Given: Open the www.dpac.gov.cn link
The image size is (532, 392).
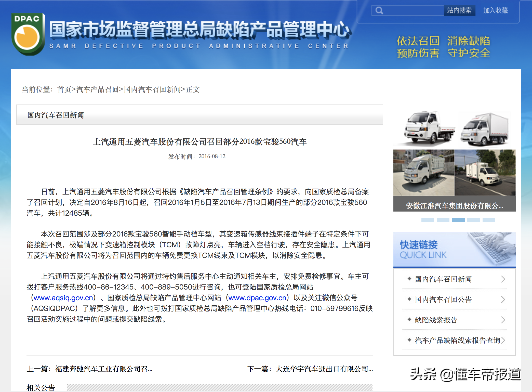Looking at the screenshot, I should 257,298.
